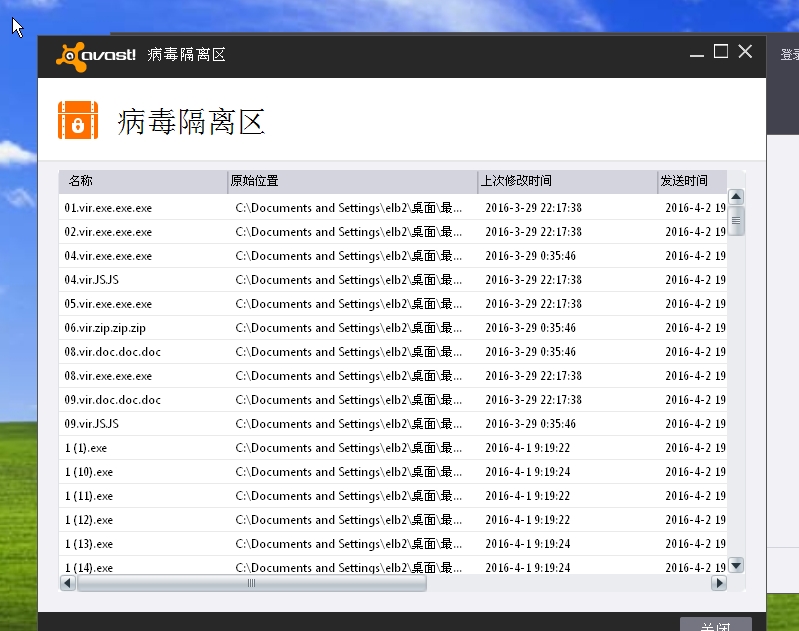
Task: Click the vertical scrollbar thumb
Action: (736, 220)
